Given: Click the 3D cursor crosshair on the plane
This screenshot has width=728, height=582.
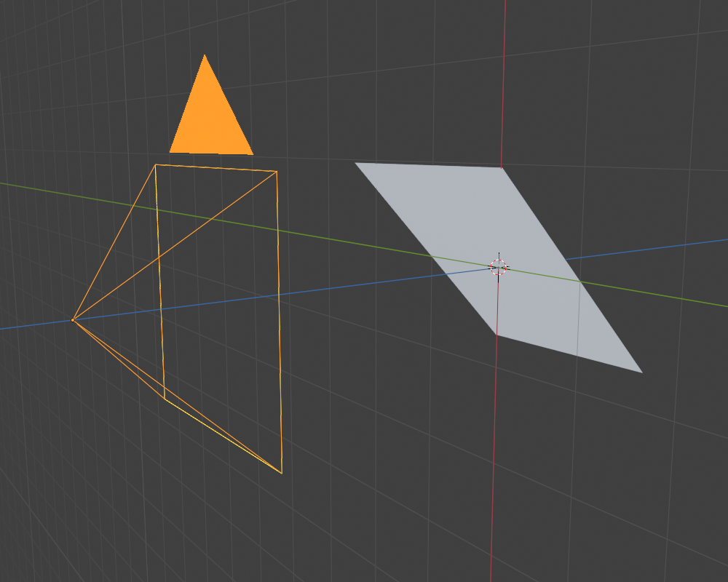Looking at the screenshot, I should tap(498, 267).
